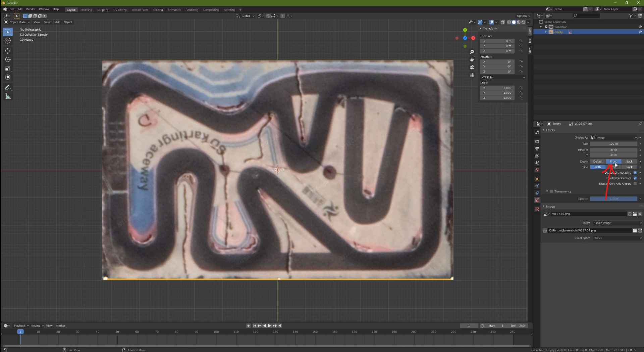Viewport: 644px width, 352px height.
Task: Open the Object properties tab
Action: coord(537,179)
